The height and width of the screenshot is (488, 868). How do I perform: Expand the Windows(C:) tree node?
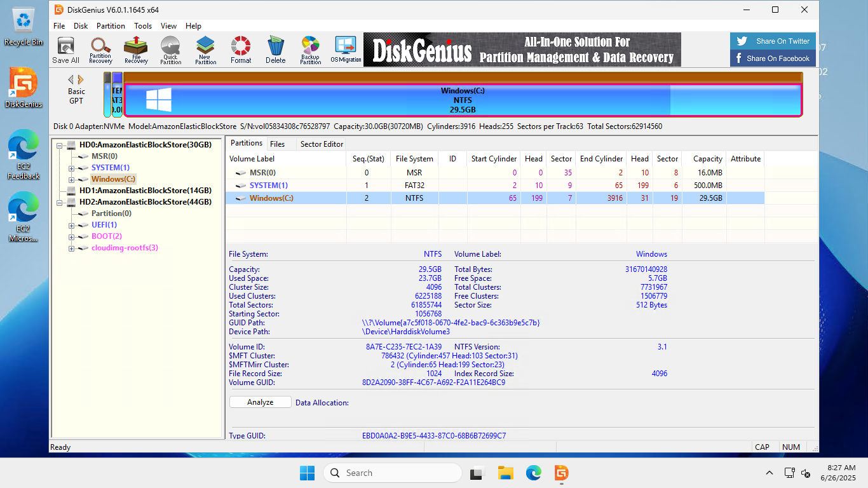pos(72,179)
